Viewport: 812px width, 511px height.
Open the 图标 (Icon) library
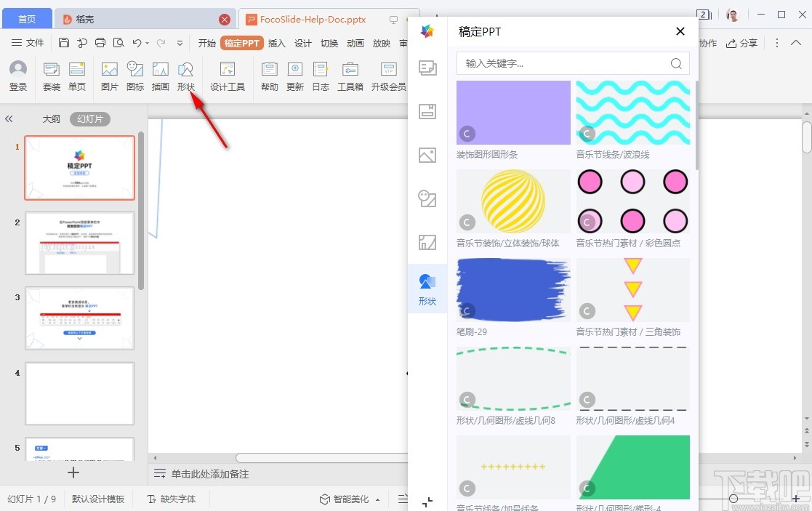pos(135,76)
